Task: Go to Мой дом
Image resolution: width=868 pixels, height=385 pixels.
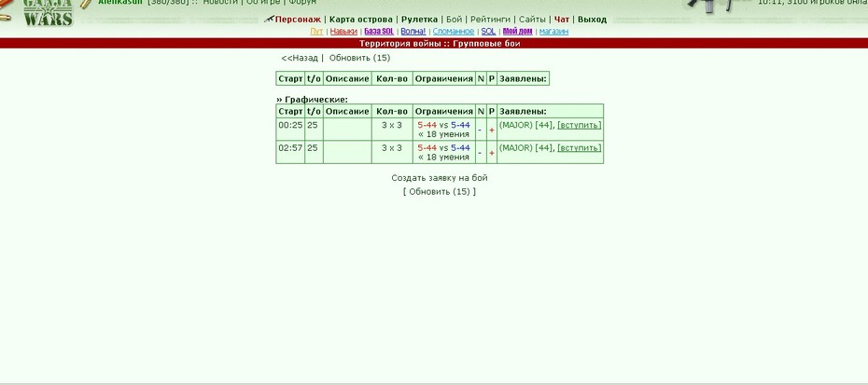Action: point(518,32)
